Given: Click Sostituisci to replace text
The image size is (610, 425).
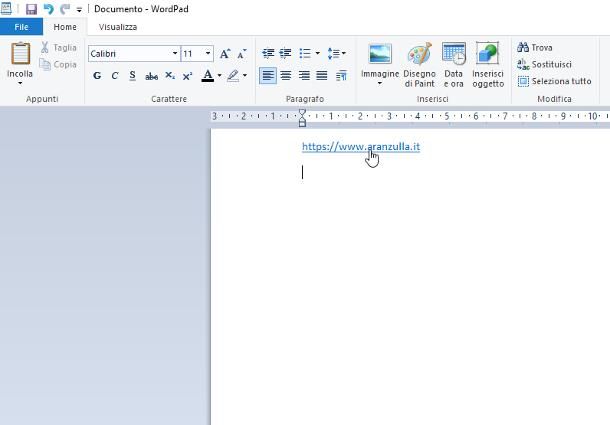Looking at the screenshot, I should [x=545, y=64].
